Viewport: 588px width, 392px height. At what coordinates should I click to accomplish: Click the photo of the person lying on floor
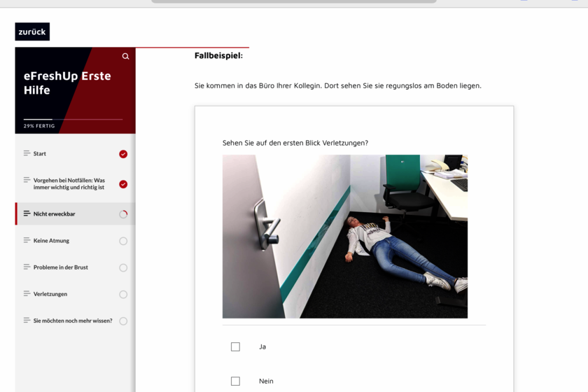(x=344, y=237)
